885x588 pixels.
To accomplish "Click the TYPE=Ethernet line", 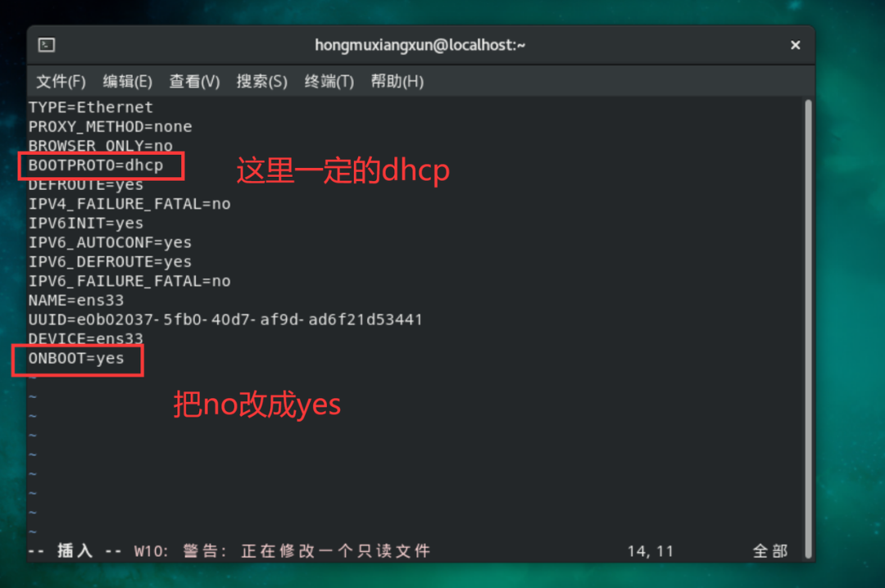I will tap(91, 107).
